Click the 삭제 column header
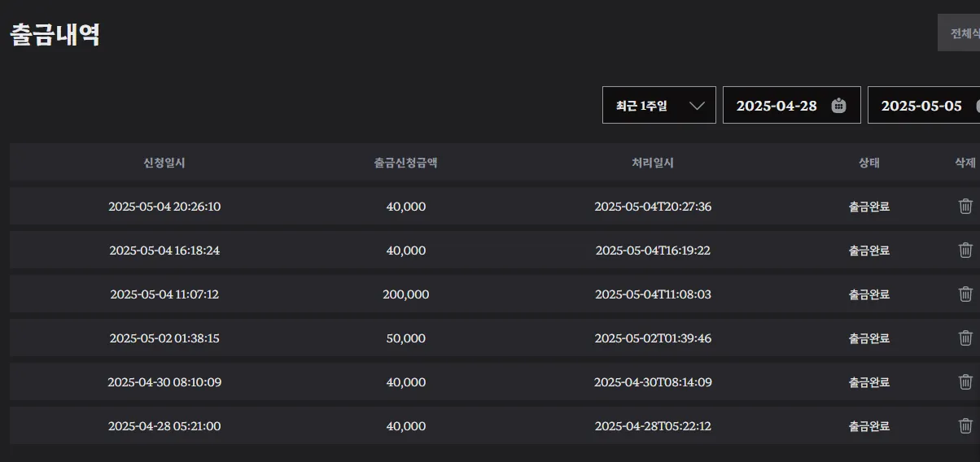The height and width of the screenshot is (462, 980). coord(965,163)
